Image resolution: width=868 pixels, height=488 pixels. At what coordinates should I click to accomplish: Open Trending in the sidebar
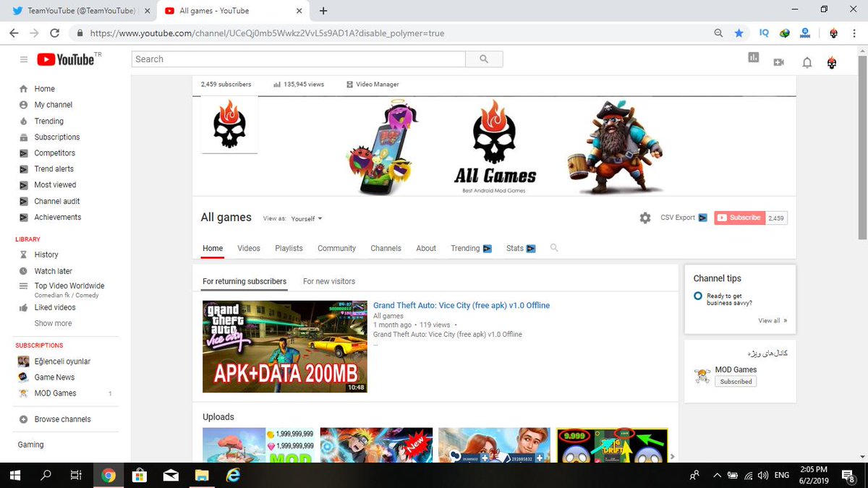coord(48,121)
